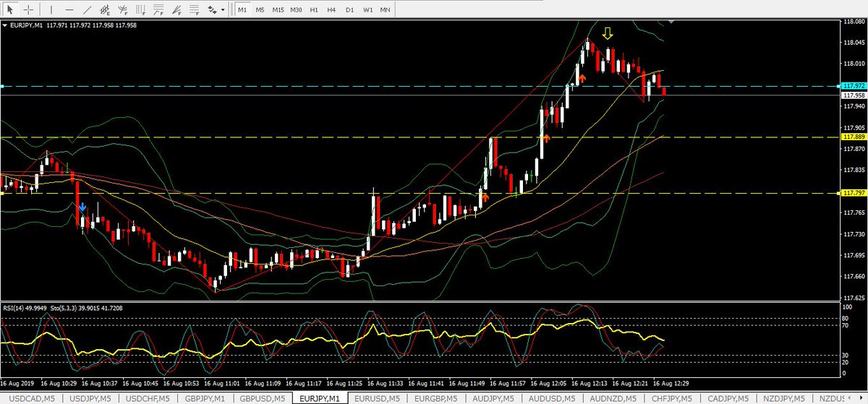Switch chart to H4 timeframe
Screen dimensions: 868x404
pos(332,9)
